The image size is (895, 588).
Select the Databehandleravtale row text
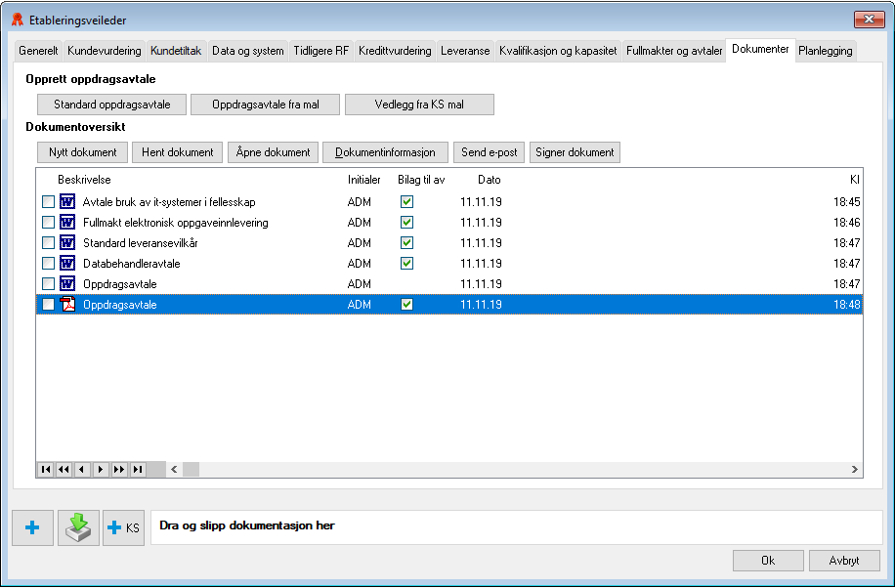[x=132, y=263]
